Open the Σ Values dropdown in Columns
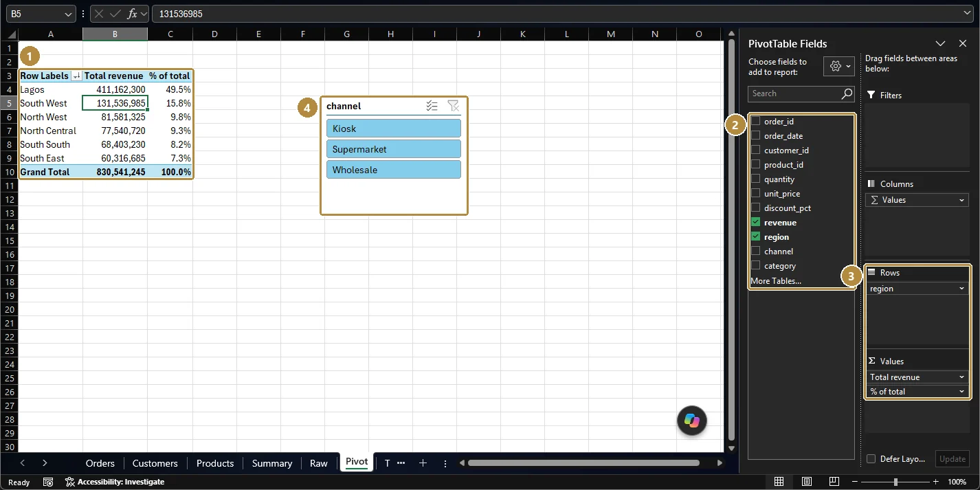The image size is (980, 490). (x=962, y=200)
